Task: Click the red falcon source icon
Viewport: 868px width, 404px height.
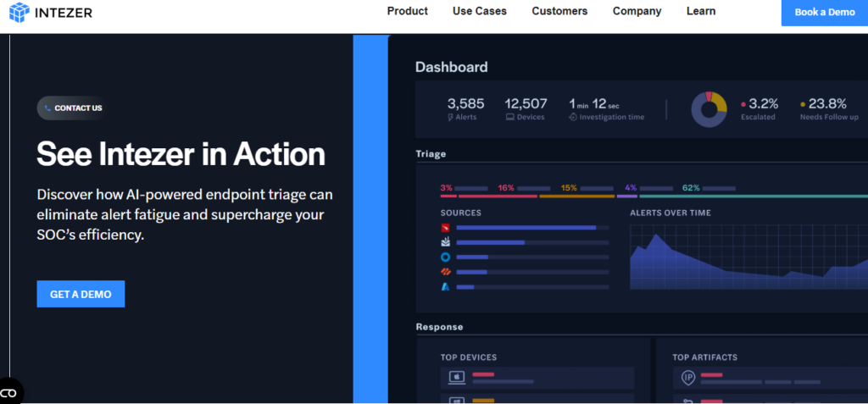Action: pyautogui.click(x=446, y=228)
